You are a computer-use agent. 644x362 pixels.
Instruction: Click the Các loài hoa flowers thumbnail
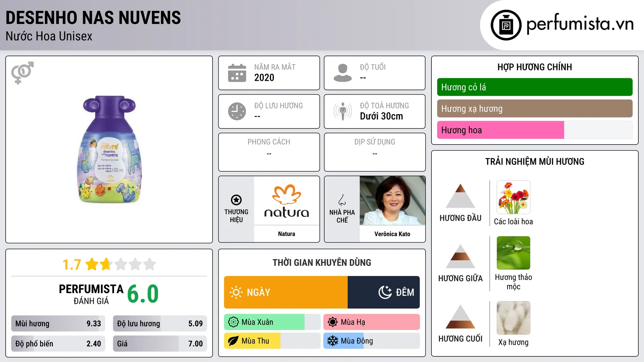click(x=514, y=197)
